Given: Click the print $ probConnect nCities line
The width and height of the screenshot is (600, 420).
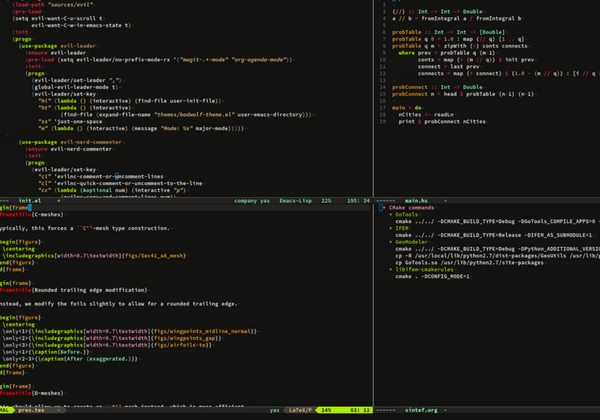Looking at the screenshot, I should (x=442, y=122).
